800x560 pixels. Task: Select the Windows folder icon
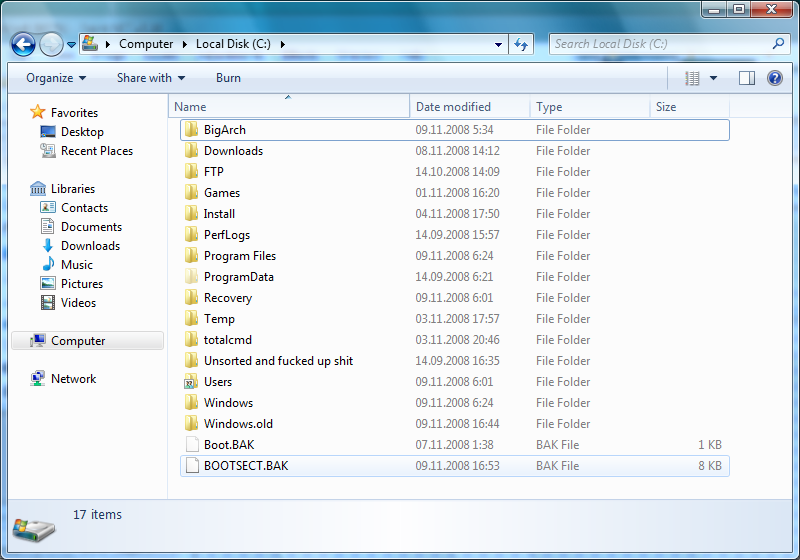[191, 403]
